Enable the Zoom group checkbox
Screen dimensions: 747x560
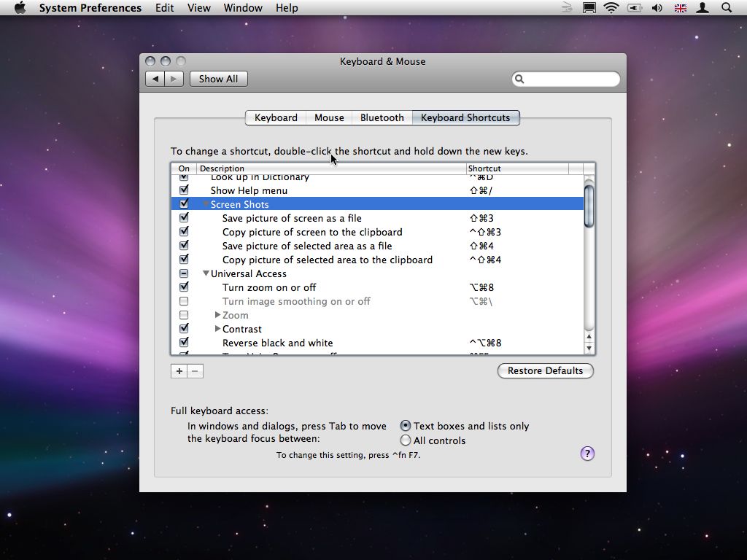[184, 315]
